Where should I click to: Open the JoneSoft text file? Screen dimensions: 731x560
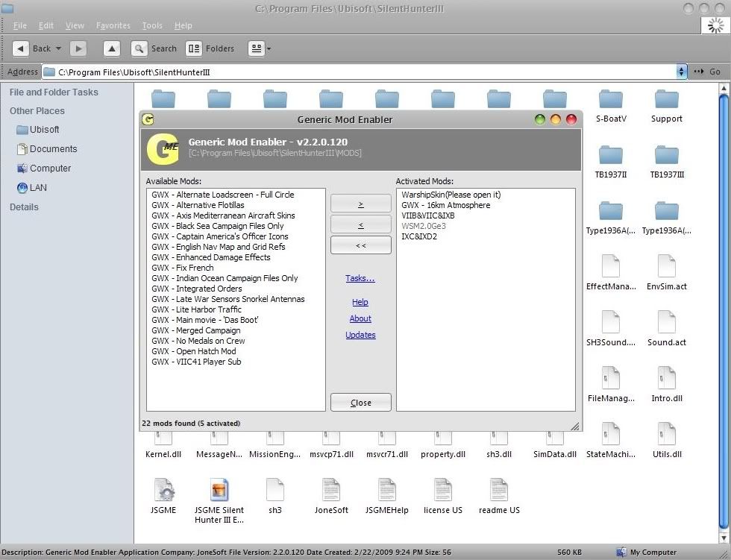click(x=331, y=490)
